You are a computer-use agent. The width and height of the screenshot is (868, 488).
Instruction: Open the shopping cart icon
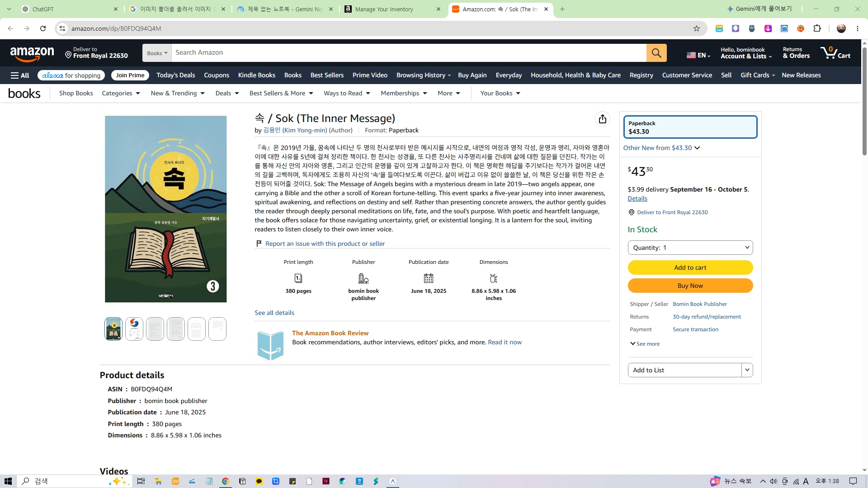835,53
